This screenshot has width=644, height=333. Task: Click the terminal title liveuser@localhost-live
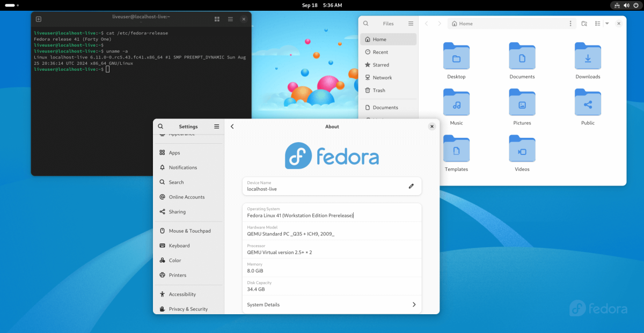(x=141, y=18)
